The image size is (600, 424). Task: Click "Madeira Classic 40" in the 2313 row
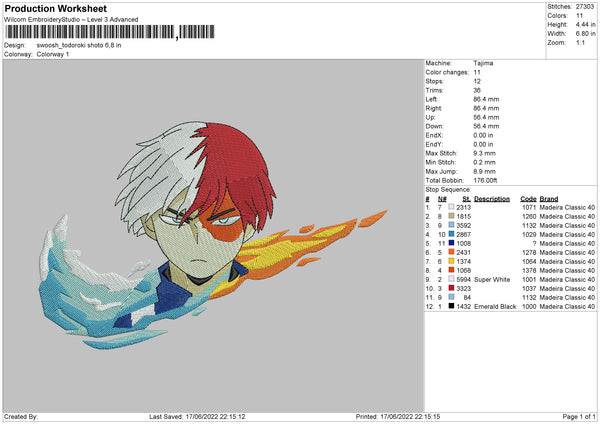[x=567, y=207]
